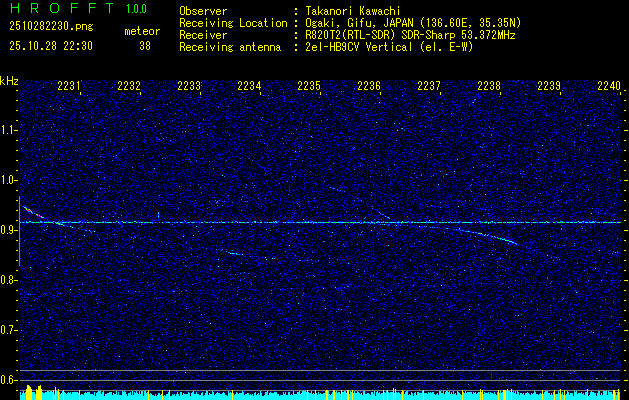Screen dimensions: 629x400
Task: Click the 0.7 kHz axis label
Action: point(8,330)
